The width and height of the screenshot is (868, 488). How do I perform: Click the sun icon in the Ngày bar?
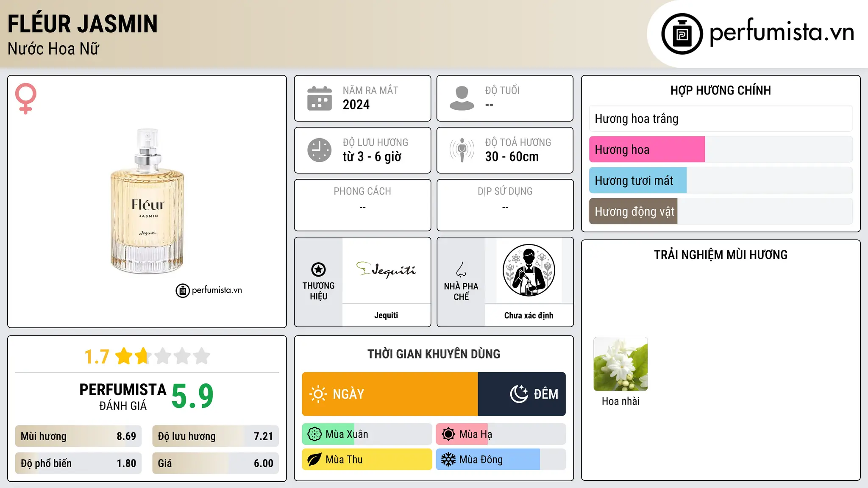(318, 394)
